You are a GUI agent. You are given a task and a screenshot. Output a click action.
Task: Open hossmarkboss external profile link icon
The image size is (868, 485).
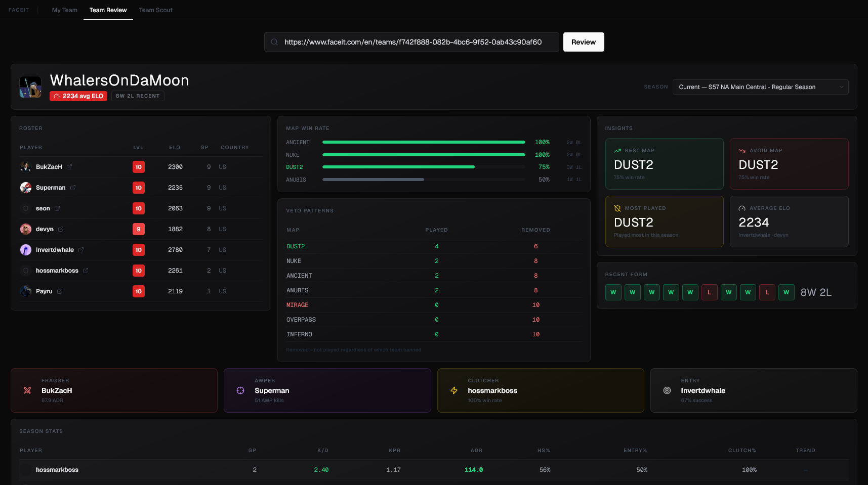[x=86, y=271]
